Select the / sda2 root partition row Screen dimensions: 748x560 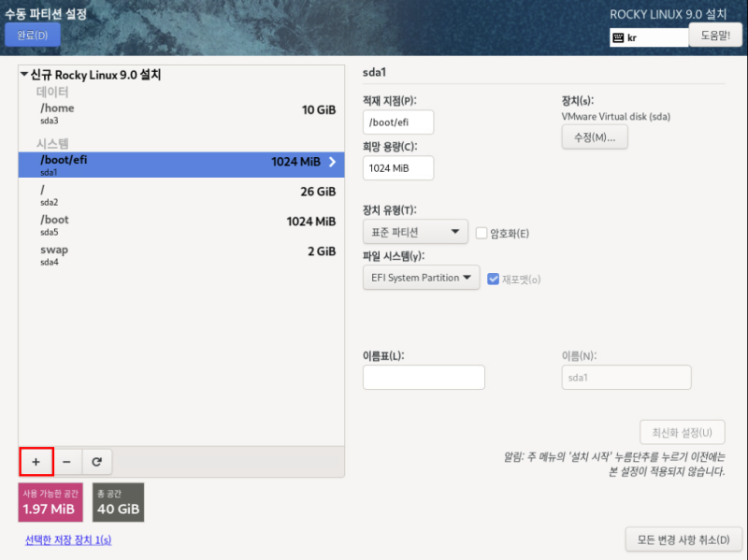[x=181, y=195]
